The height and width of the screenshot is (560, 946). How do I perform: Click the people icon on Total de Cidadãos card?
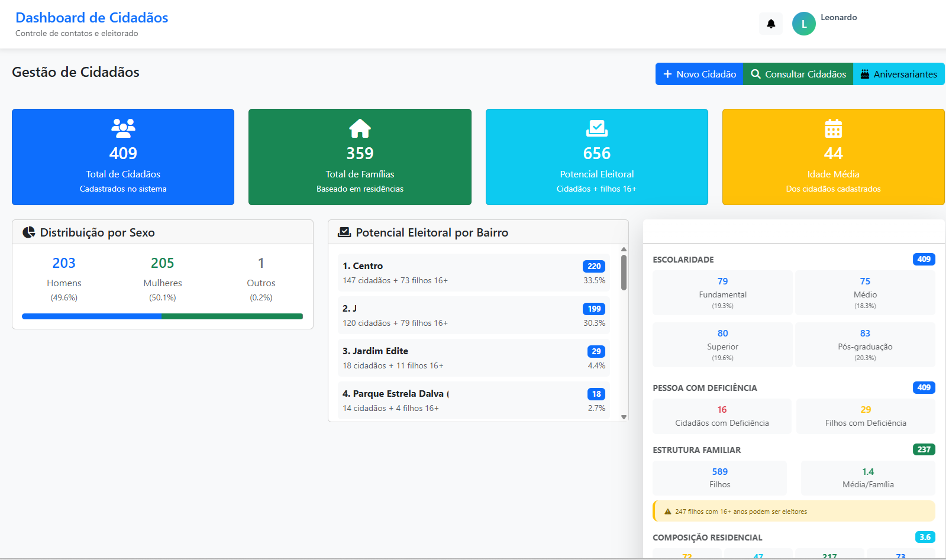[x=123, y=128]
